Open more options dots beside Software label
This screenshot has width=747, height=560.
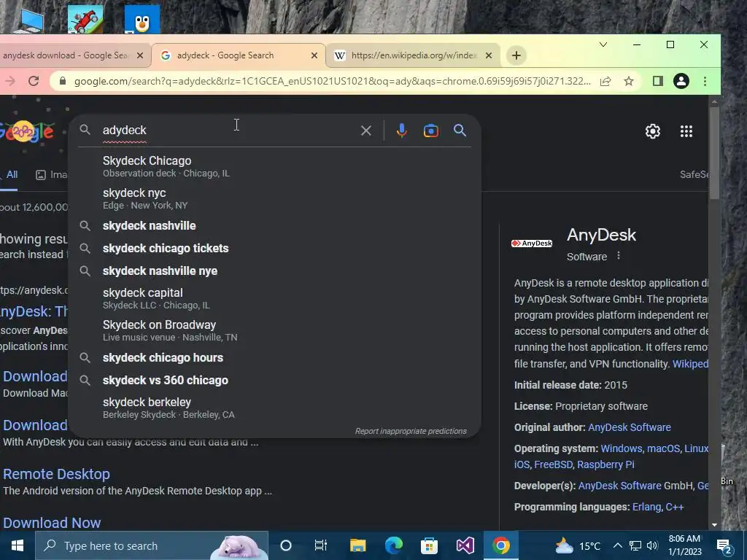pyautogui.click(x=619, y=256)
